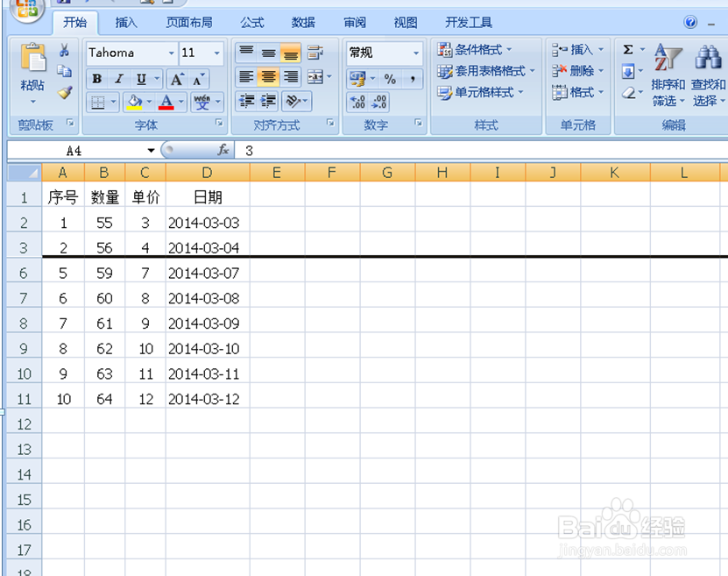Toggle underline formatting

pyautogui.click(x=141, y=78)
